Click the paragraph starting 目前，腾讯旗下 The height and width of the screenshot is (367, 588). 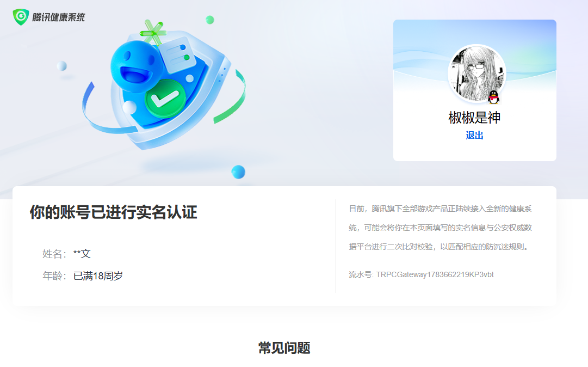click(x=440, y=228)
